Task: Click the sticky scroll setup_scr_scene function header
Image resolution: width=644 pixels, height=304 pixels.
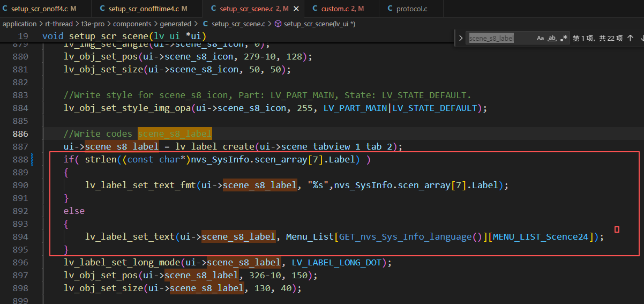Action: pyautogui.click(x=124, y=36)
